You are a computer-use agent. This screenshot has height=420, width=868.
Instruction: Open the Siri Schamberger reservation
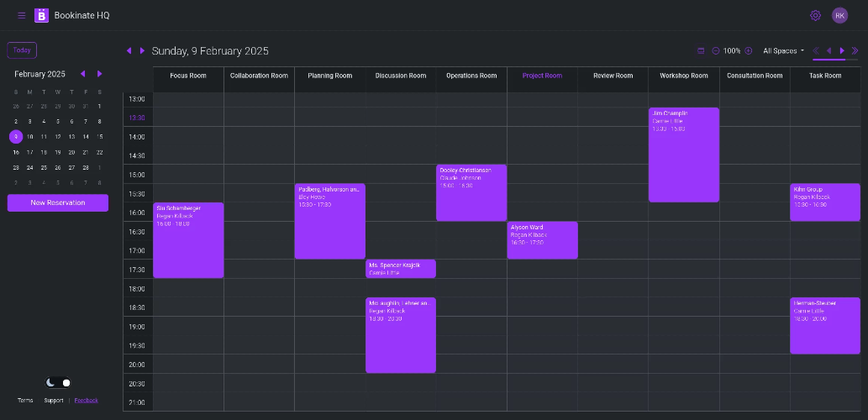[188, 240]
